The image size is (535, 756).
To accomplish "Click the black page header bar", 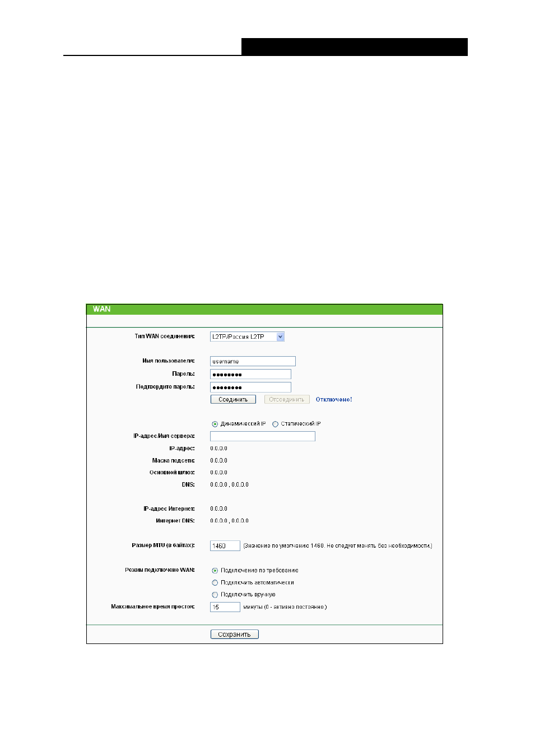I will point(355,47).
